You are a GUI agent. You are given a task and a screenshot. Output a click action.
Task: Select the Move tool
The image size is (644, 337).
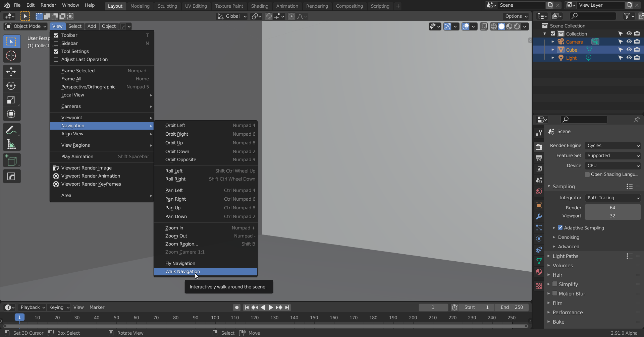[11, 71]
